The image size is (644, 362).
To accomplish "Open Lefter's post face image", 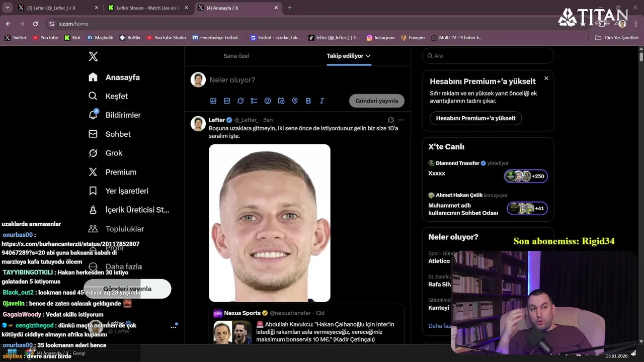I will [x=270, y=223].
